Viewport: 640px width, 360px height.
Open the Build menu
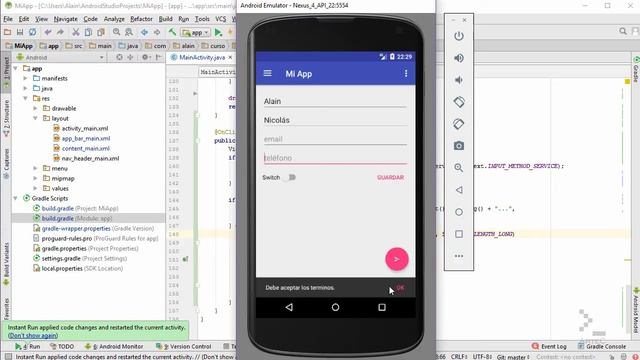tap(165, 19)
